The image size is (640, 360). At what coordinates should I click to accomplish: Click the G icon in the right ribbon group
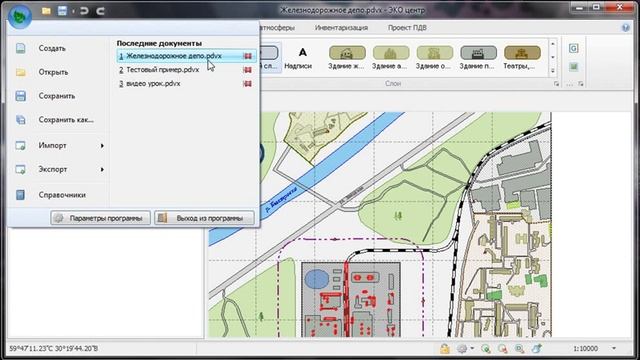(573, 49)
